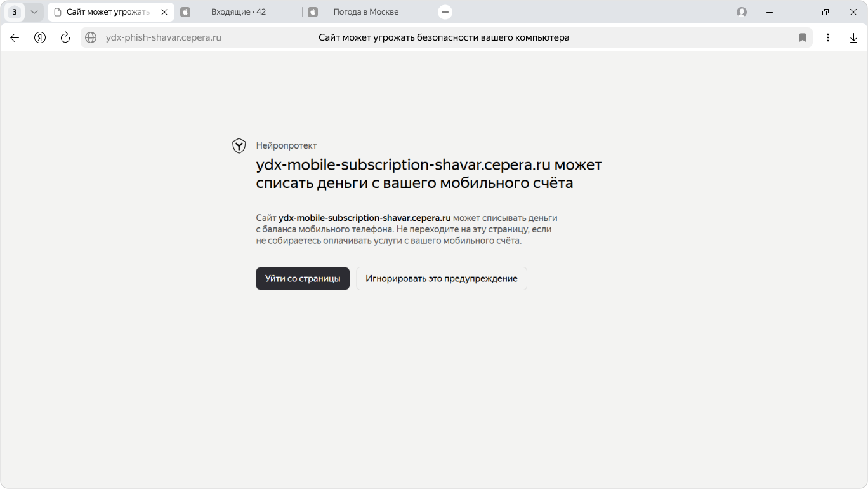The image size is (868, 489).
Task: Bookmark this page with the bookmark icon
Action: pos(802,37)
